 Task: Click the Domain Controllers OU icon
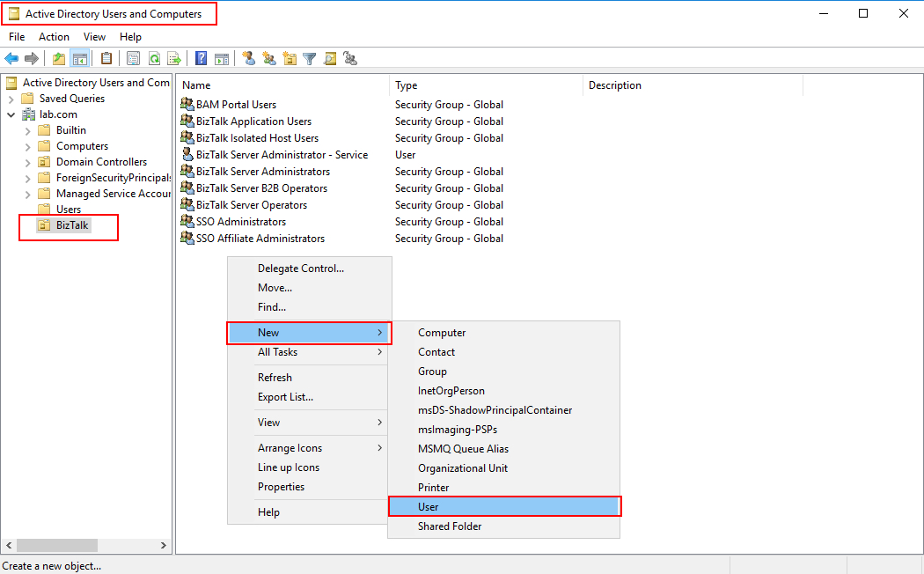(44, 161)
